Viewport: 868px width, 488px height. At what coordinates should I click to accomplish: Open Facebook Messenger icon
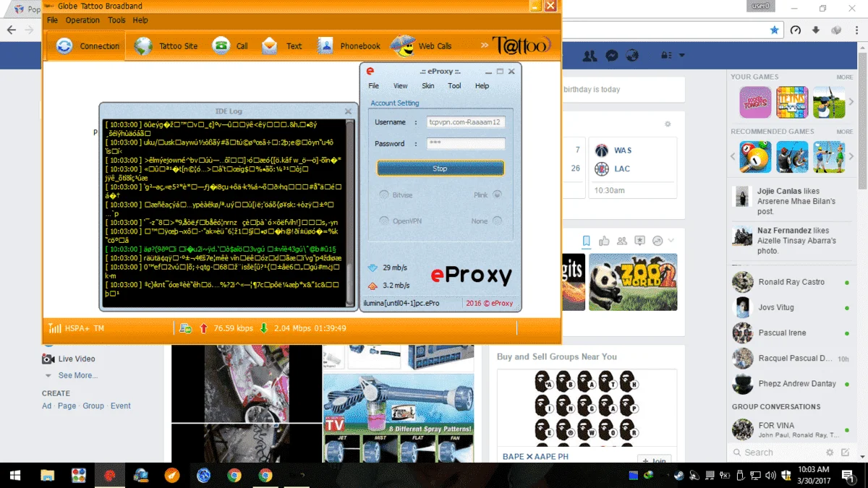[611, 56]
